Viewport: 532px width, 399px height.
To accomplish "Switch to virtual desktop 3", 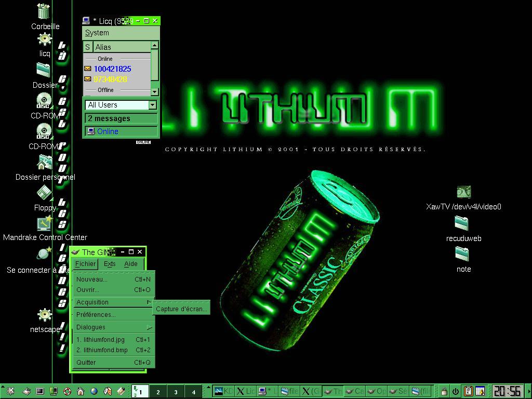I will [x=176, y=392].
